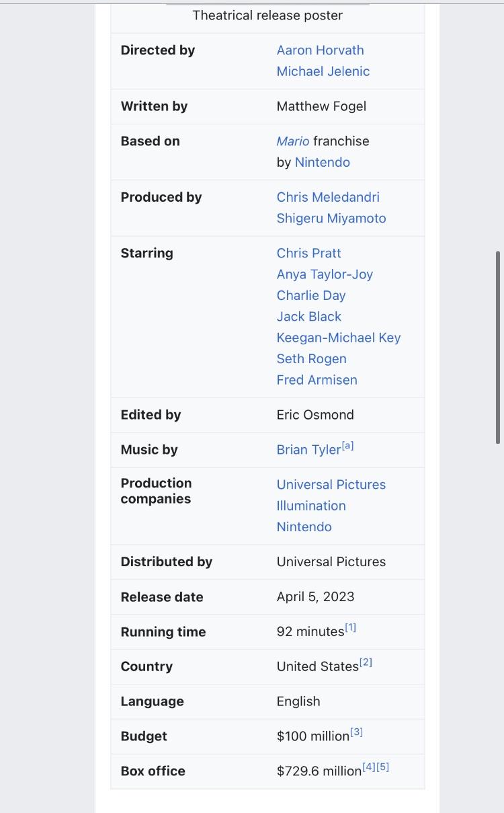504x813 pixels.
Task: Click the Mario franchise link
Action: pos(293,141)
